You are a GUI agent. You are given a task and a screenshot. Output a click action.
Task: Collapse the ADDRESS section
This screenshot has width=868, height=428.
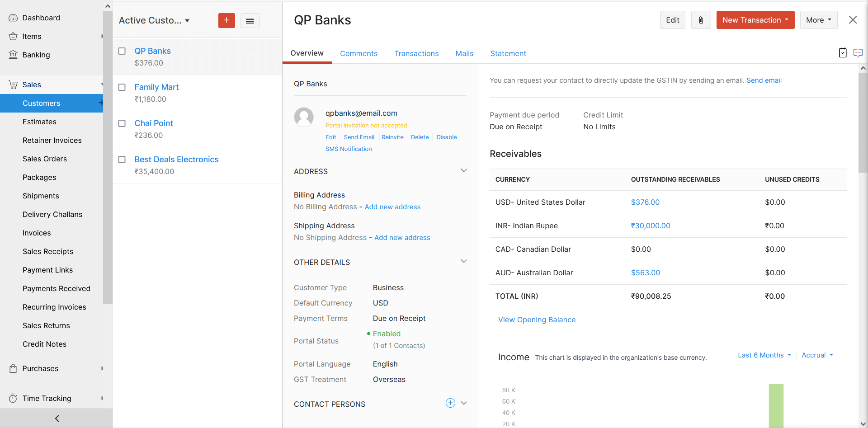coord(464,170)
